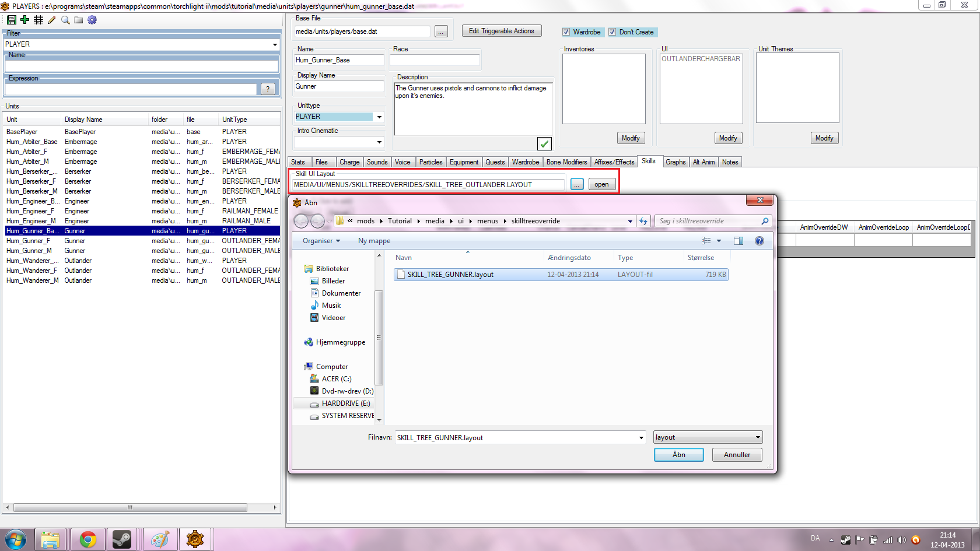Click the Torchlight editor gear taskbar icon

[195, 540]
